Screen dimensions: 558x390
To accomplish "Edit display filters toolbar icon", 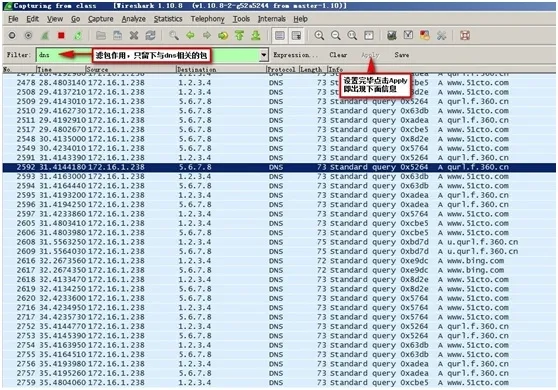I will pos(408,36).
